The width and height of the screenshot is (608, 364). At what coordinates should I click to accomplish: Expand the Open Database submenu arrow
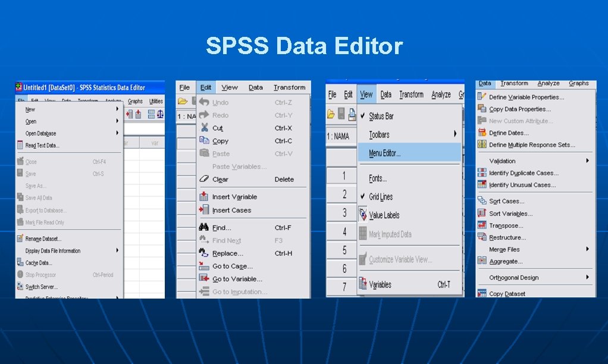[x=117, y=133]
